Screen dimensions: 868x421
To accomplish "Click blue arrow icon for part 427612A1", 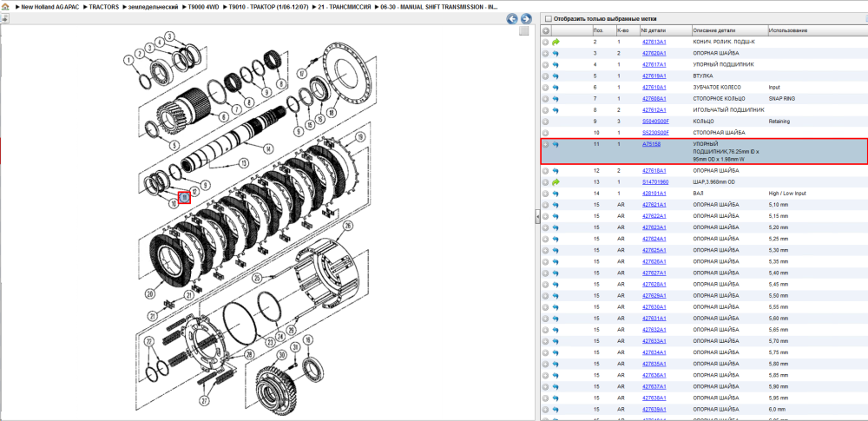I will click(x=556, y=109).
